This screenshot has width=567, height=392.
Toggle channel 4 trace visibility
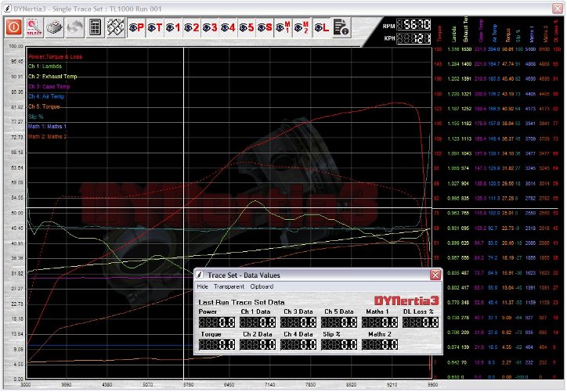point(228,27)
